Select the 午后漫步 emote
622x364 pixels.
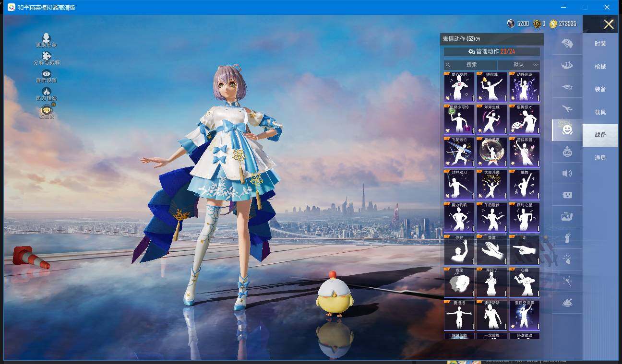pos(492,217)
